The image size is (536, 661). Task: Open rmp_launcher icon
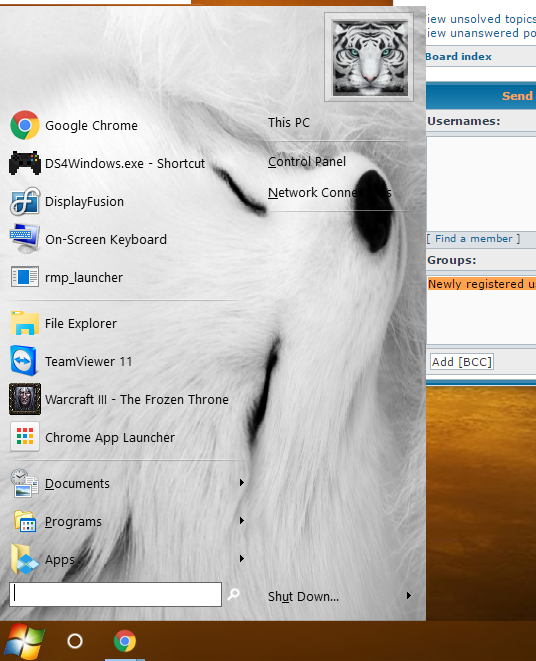pos(25,277)
